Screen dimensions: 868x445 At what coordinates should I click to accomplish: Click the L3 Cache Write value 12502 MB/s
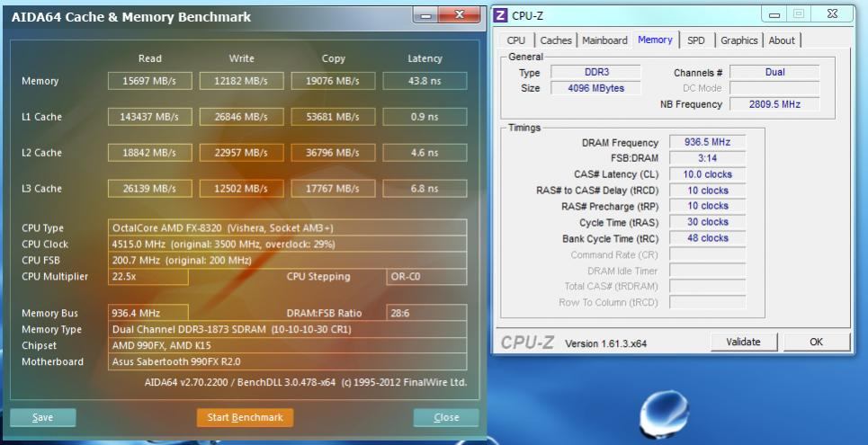241,189
